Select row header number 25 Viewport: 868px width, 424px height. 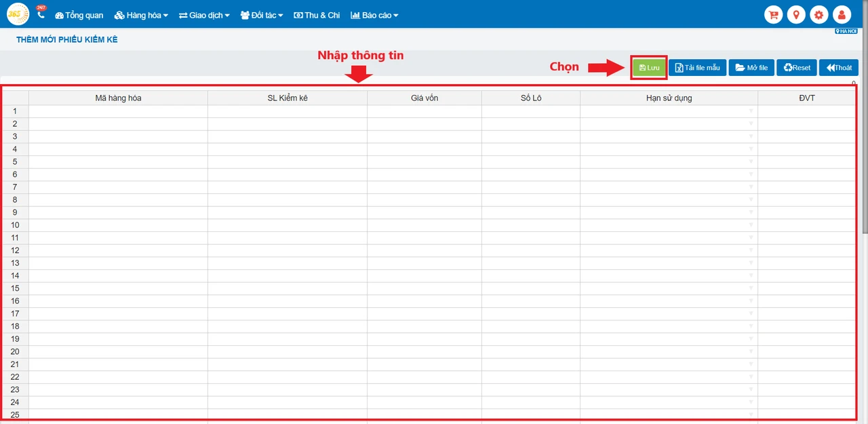[15, 415]
